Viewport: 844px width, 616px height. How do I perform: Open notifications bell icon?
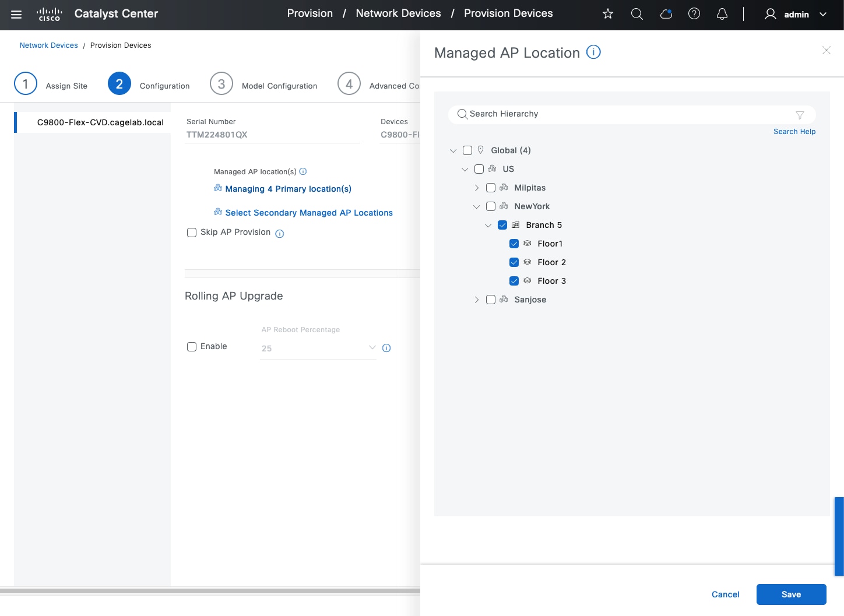coord(722,14)
